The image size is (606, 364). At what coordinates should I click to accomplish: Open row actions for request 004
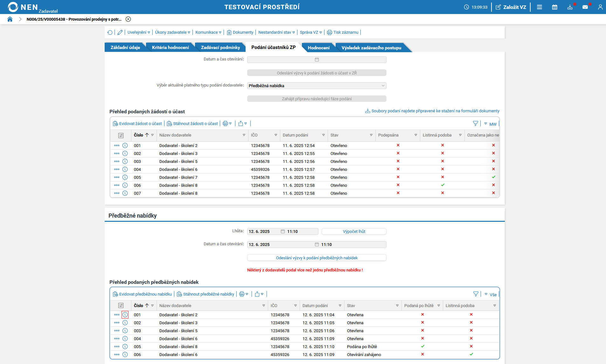[x=117, y=169]
